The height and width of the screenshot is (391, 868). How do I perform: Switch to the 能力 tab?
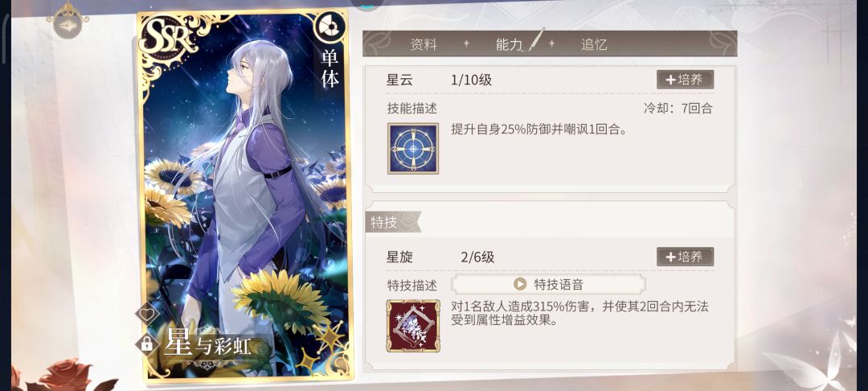pos(510,44)
